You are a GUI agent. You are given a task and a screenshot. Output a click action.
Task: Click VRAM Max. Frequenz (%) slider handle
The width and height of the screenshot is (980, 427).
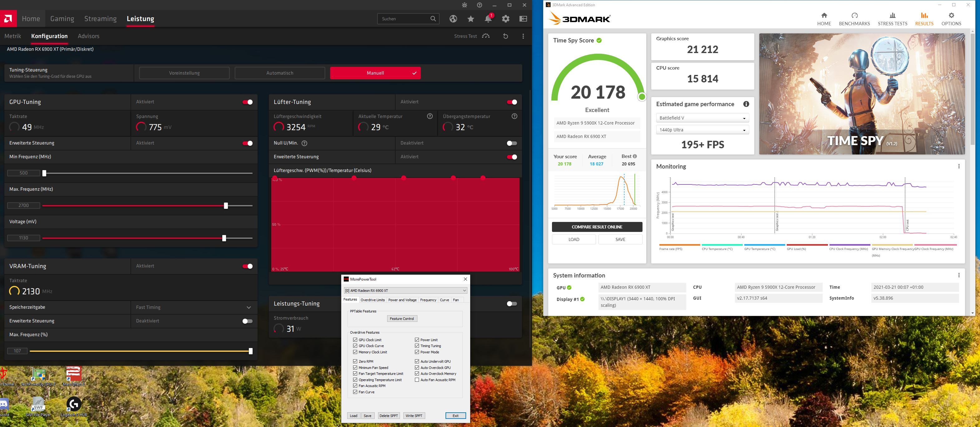click(251, 351)
